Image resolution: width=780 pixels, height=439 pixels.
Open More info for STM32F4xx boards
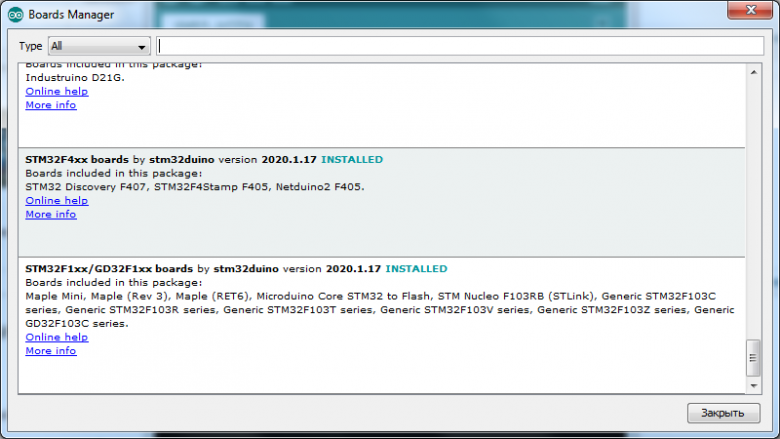[x=51, y=214]
